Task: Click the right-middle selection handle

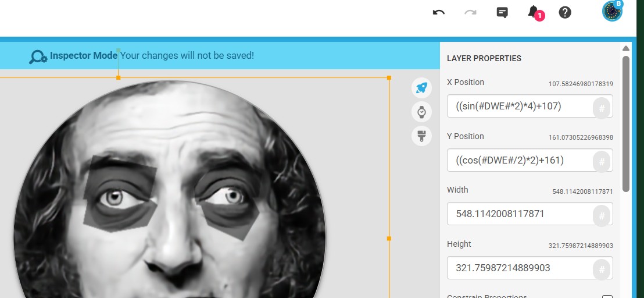Action: coord(389,238)
